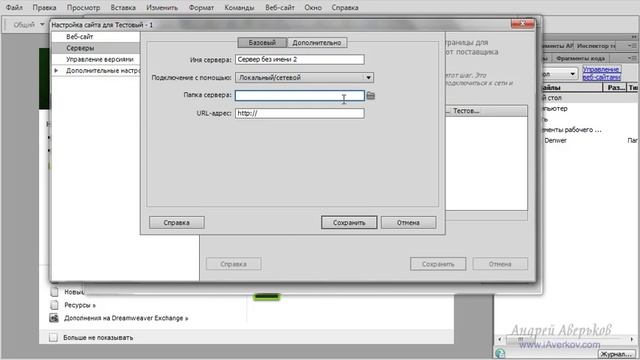Click the Папка сервера input field
The image size is (640, 360).
click(300, 96)
